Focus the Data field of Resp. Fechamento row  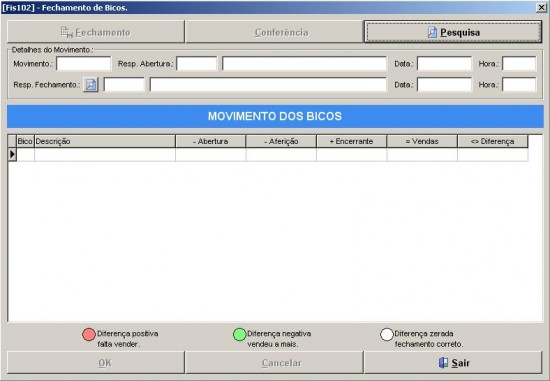[444, 85]
